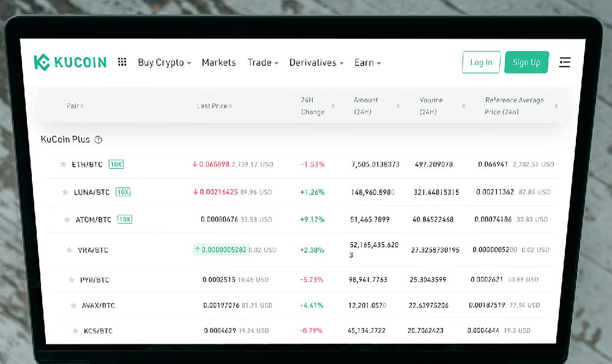Toggle favorite star for VRA/BTC

click(x=69, y=250)
